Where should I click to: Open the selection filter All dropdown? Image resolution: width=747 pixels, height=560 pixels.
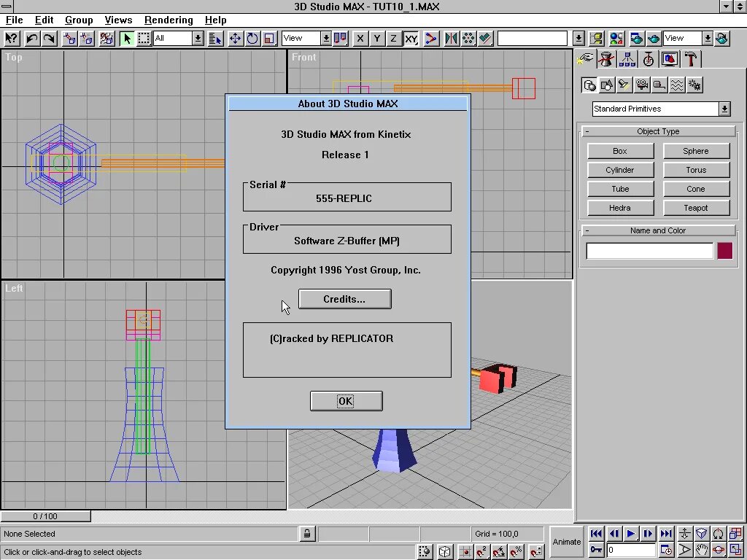pos(179,38)
